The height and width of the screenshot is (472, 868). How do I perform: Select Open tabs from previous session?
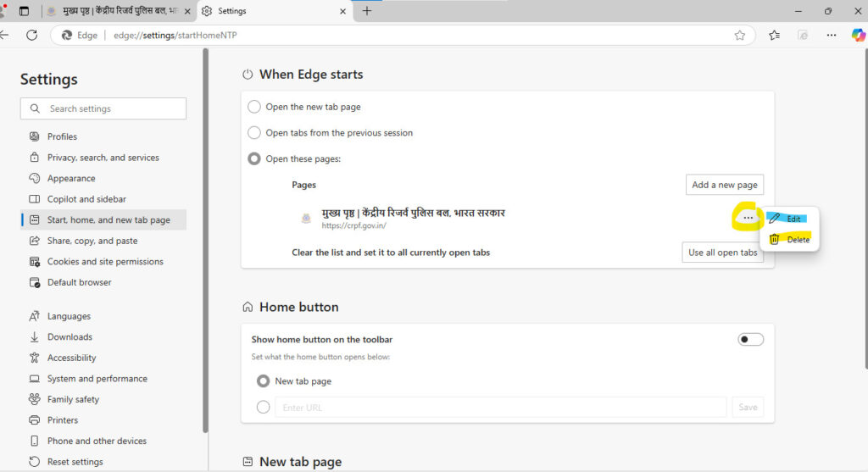[x=254, y=133]
